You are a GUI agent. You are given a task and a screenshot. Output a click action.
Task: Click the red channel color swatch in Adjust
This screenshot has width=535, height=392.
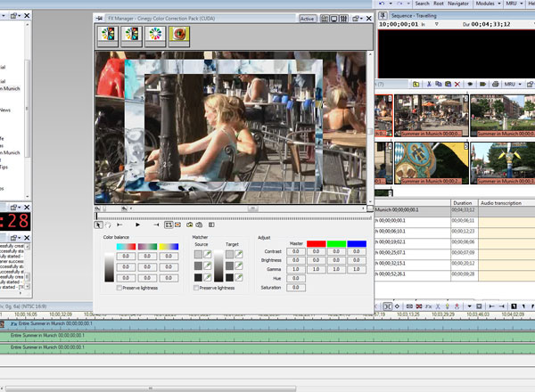pyautogui.click(x=317, y=243)
